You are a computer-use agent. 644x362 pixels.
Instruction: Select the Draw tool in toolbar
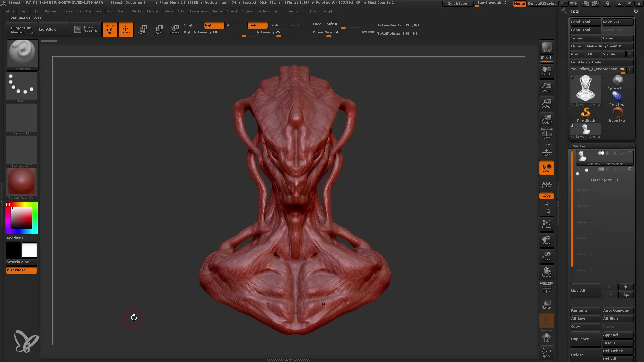point(126,29)
